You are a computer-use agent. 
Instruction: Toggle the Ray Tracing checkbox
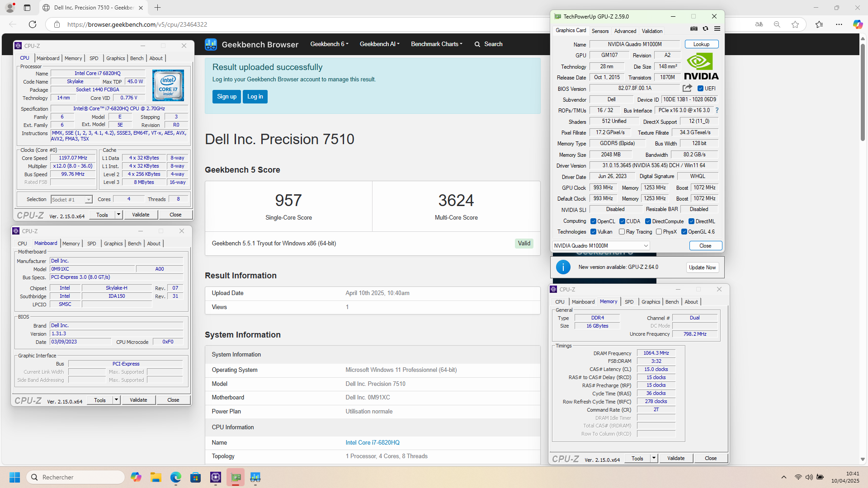coord(622,232)
